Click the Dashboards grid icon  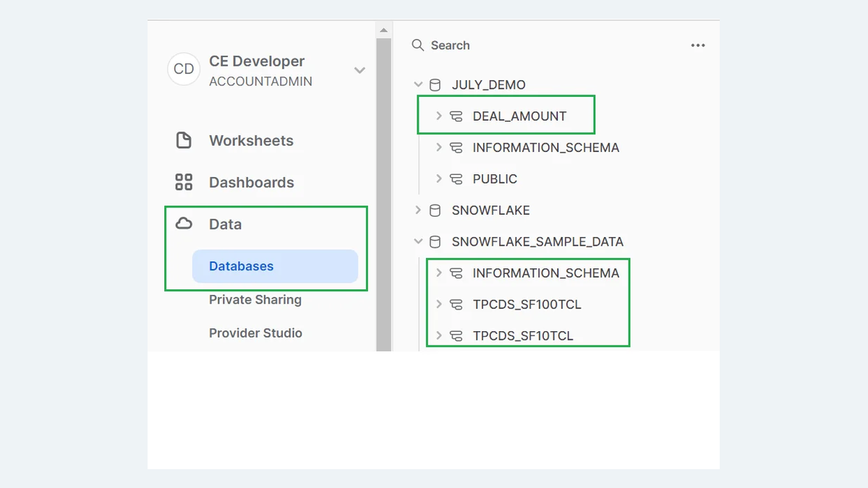[x=184, y=182]
